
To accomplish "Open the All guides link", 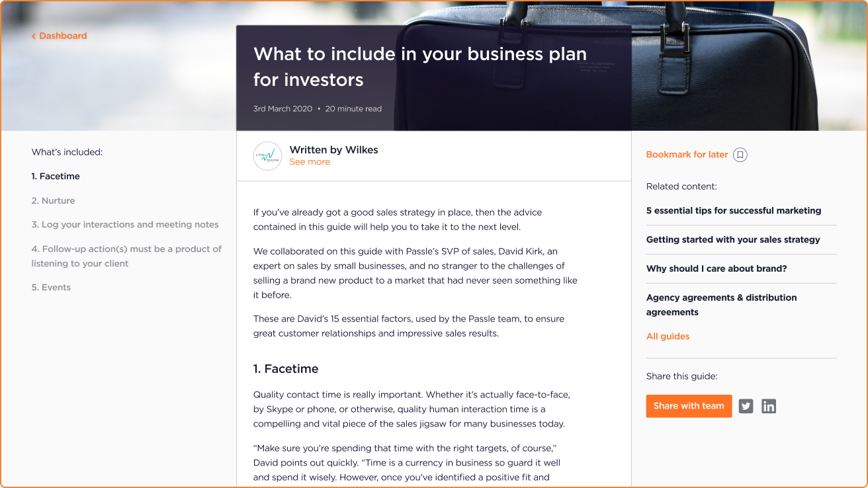I will coord(668,337).
